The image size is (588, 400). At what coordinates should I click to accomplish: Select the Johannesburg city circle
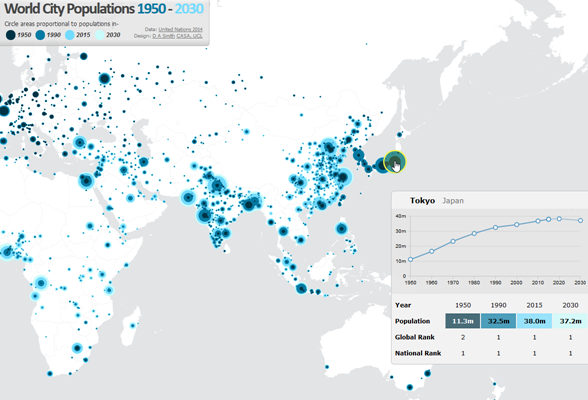[x=77, y=348]
